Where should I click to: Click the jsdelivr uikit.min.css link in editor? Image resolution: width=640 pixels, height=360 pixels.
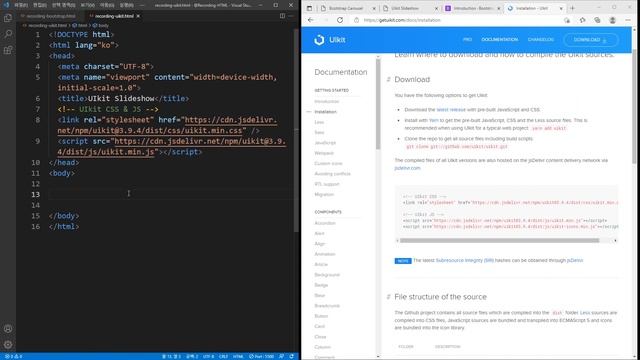coord(167,125)
